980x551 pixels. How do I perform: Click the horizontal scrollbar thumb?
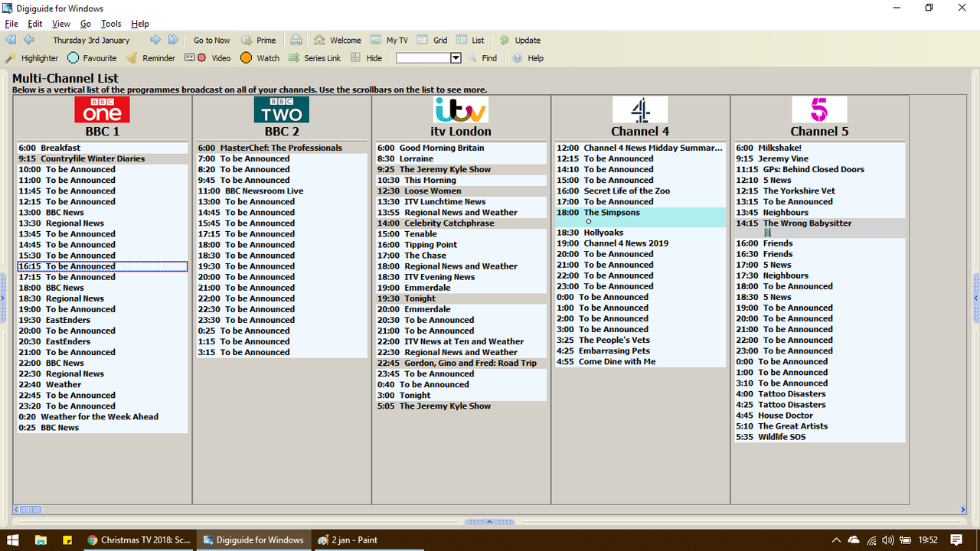coord(31,510)
